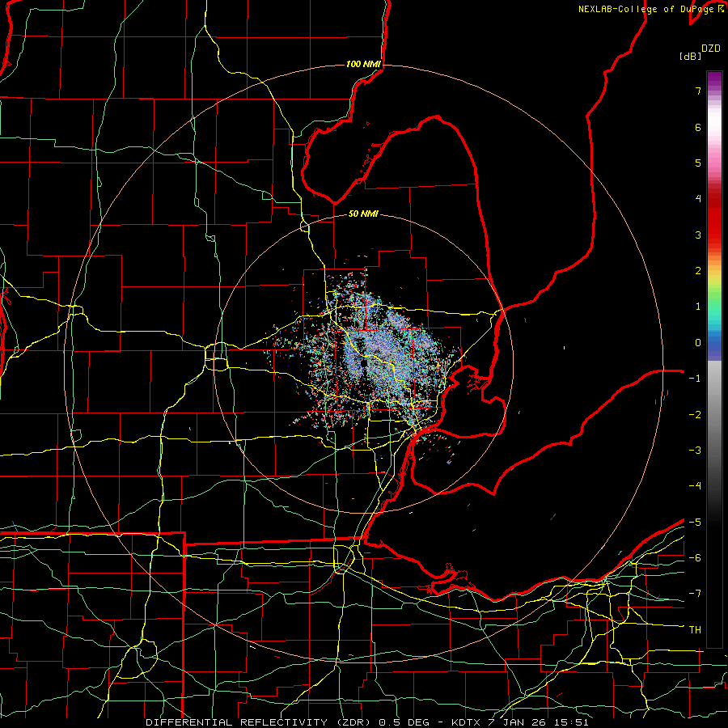
Task: Click the 'DZD' color scale title
Action: coord(711,49)
